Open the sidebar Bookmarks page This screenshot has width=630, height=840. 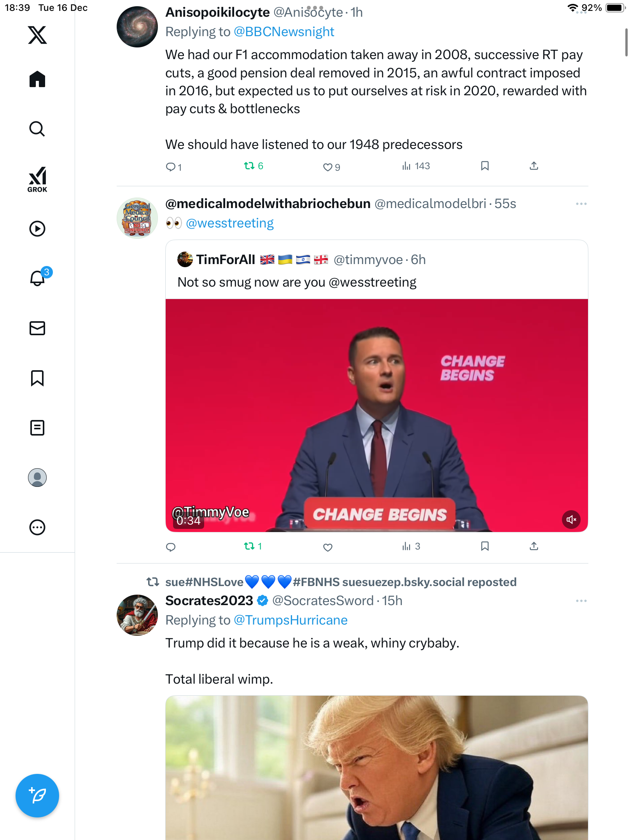[x=37, y=378]
